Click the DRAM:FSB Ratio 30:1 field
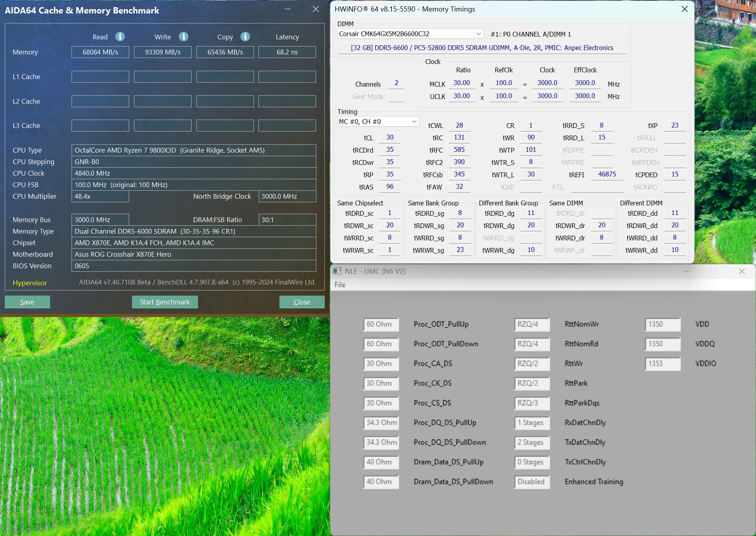The image size is (756, 536). 287,220
